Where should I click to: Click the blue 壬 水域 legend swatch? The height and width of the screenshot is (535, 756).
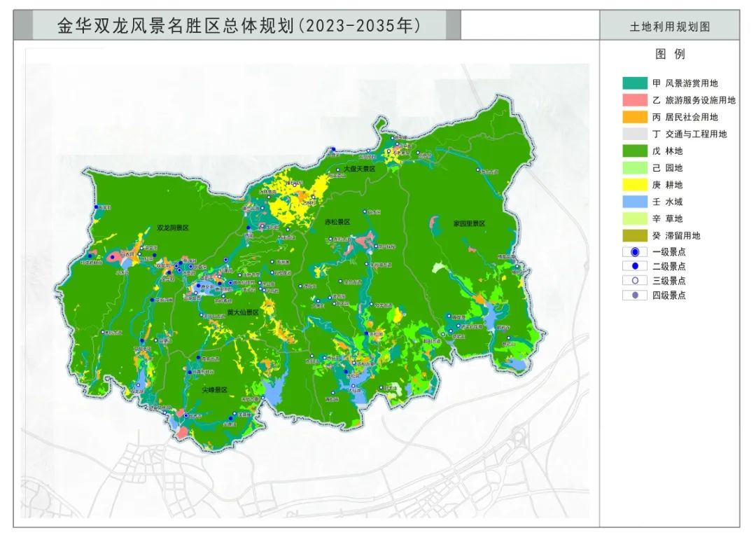point(634,201)
